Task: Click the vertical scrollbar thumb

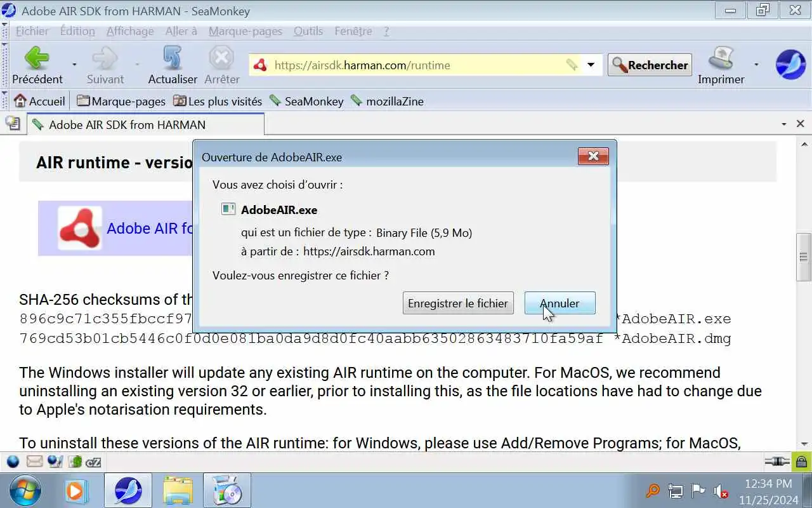Action: [804, 257]
